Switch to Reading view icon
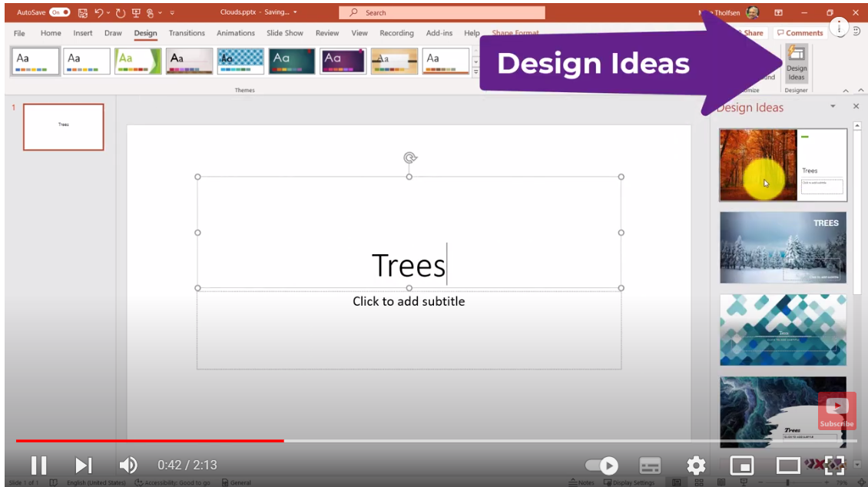 721,482
